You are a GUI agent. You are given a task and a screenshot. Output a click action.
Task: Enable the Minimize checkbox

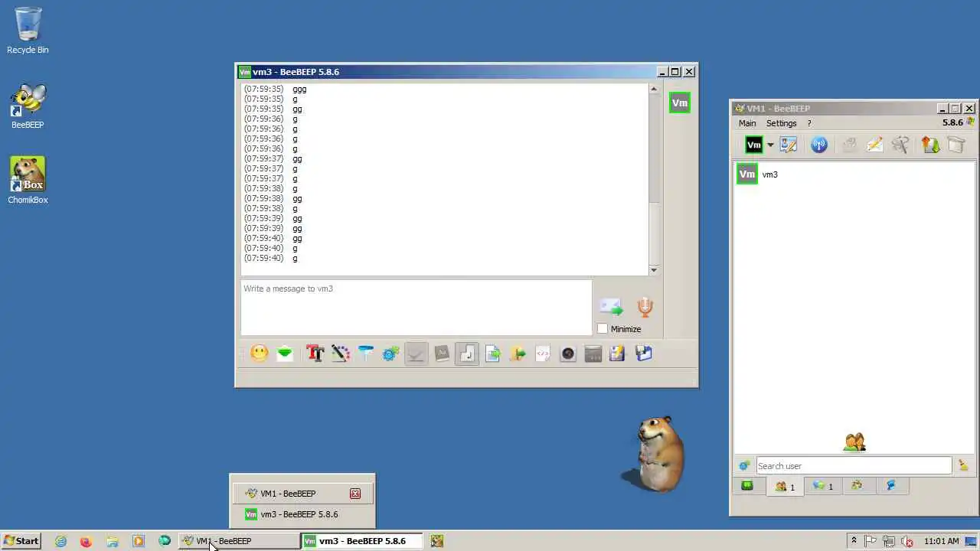tap(603, 329)
